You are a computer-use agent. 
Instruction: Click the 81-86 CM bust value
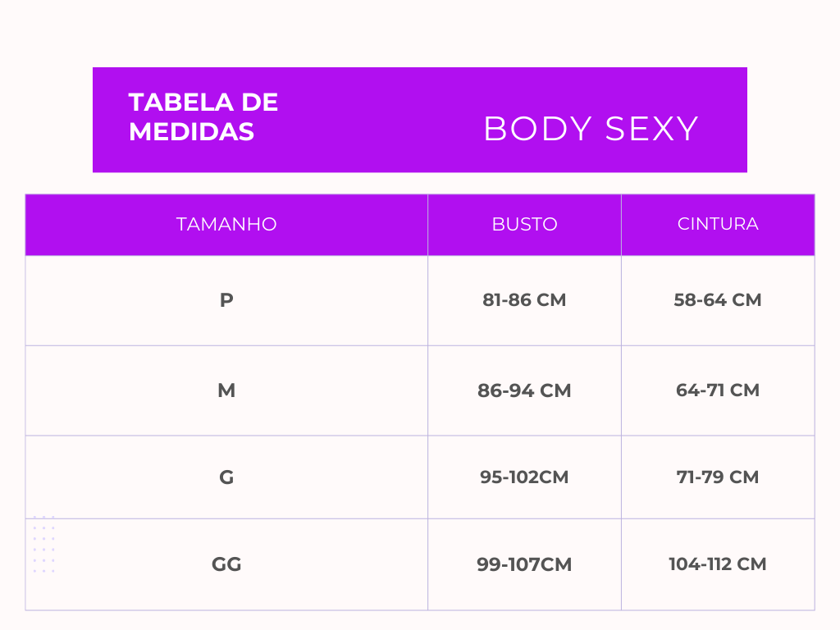click(524, 300)
